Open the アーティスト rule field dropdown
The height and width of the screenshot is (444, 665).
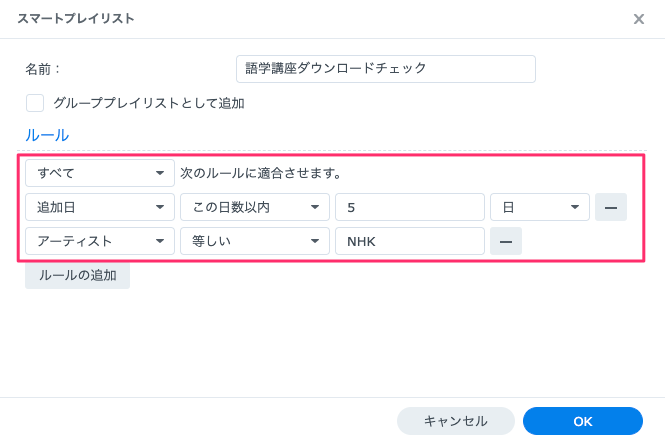click(x=100, y=241)
